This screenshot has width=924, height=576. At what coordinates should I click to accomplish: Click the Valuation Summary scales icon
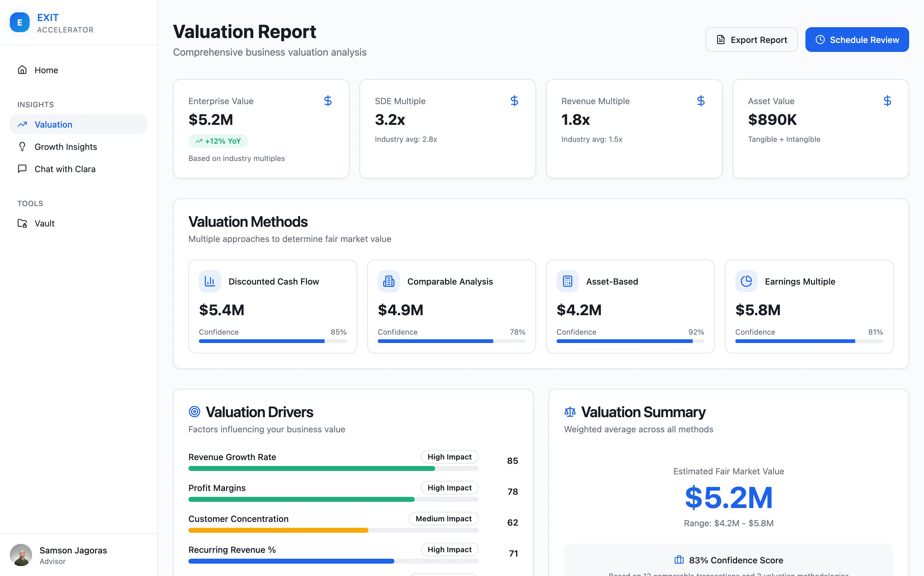[570, 411]
